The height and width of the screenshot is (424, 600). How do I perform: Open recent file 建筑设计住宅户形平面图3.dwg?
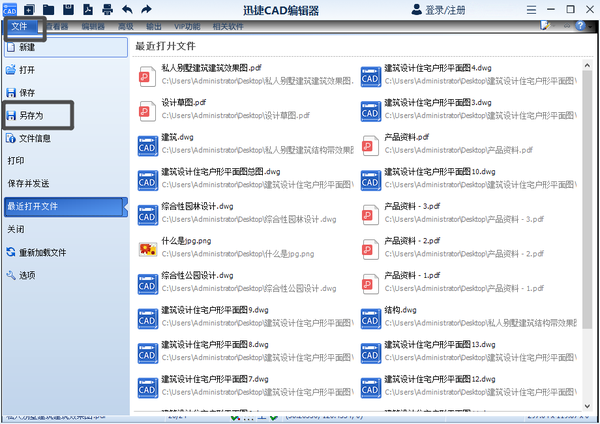tap(469, 109)
